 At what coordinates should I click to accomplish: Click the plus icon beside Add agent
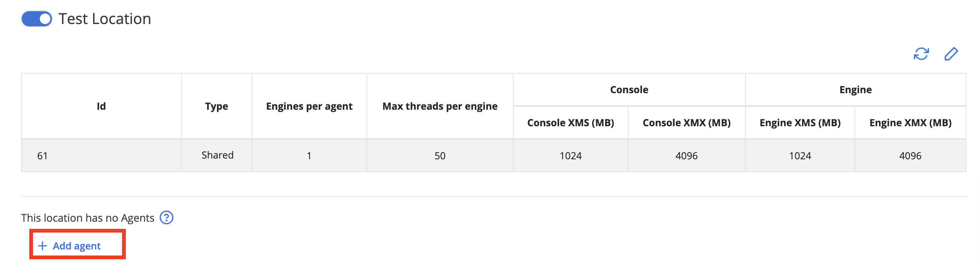42,246
